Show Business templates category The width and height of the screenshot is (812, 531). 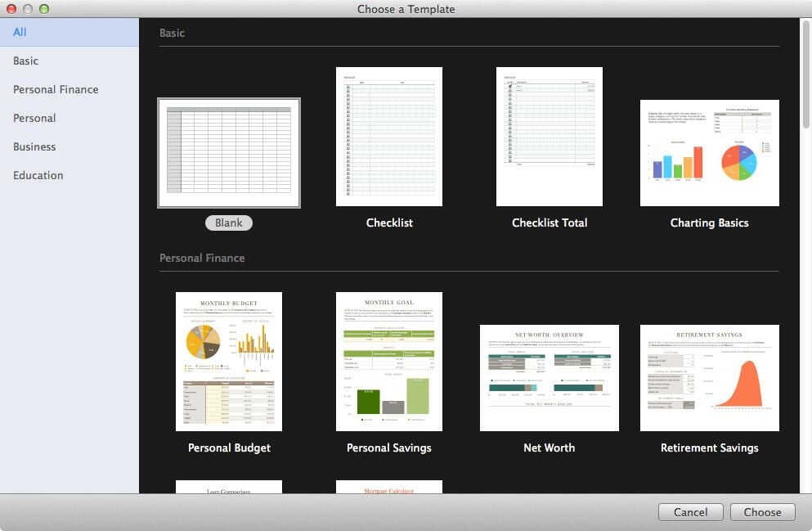pos(70,146)
